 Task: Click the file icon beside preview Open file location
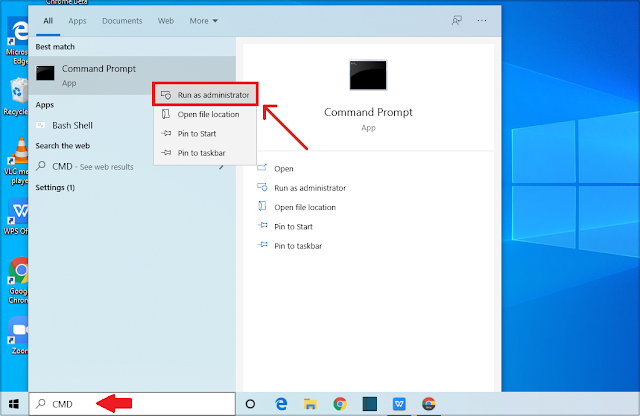(262, 206)
